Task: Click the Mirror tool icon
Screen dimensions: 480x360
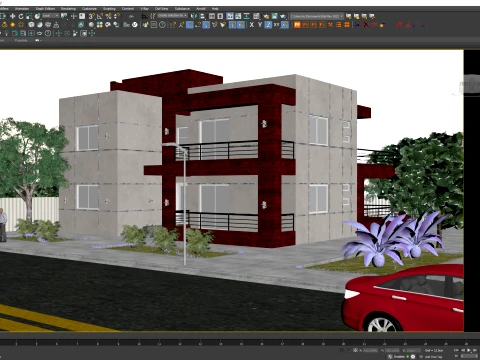Action: tap(194, 16)
